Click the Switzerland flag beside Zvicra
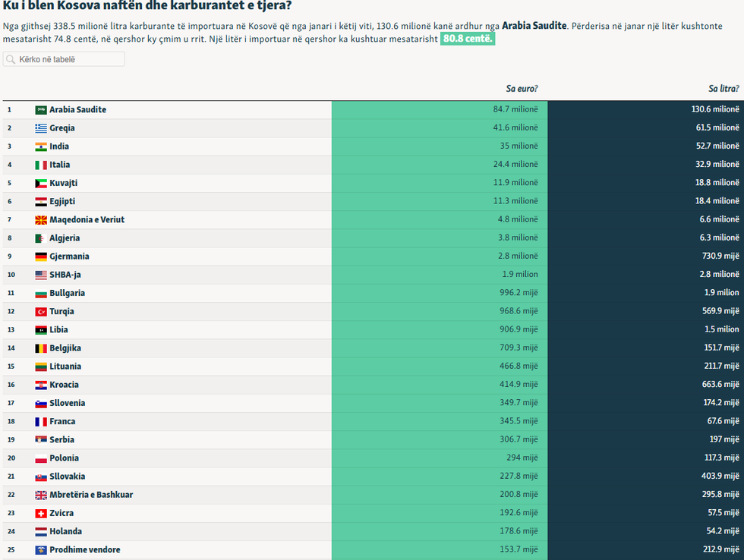Viewport: 744px width, 560px height. pos(41,514)
